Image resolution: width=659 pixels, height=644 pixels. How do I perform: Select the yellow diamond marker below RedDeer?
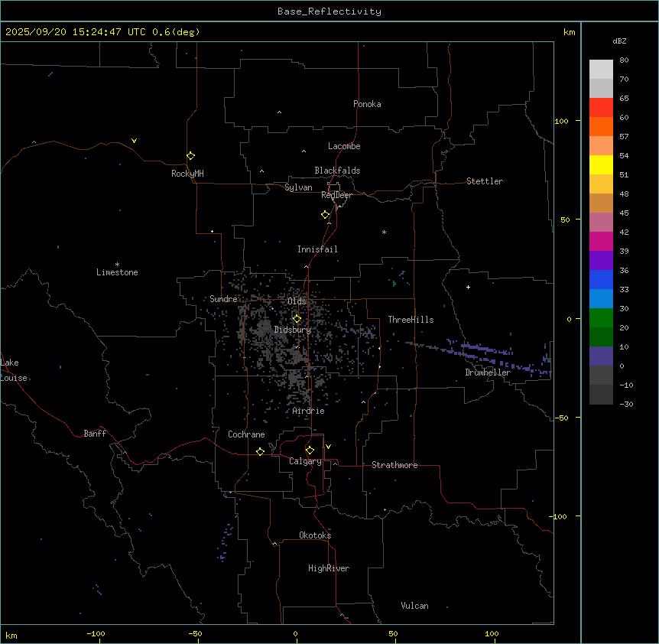pos(326,214)
